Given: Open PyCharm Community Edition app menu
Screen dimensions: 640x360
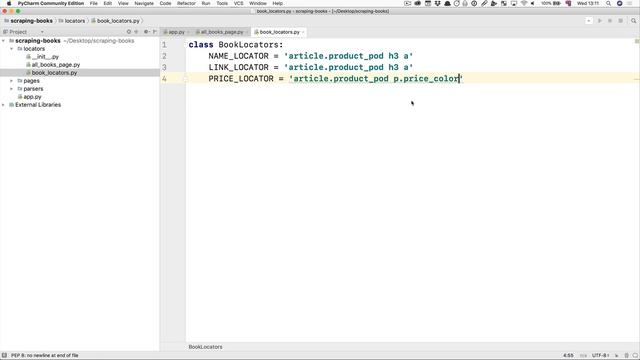Looking at the screenshot, I should [x=51, y=3].
